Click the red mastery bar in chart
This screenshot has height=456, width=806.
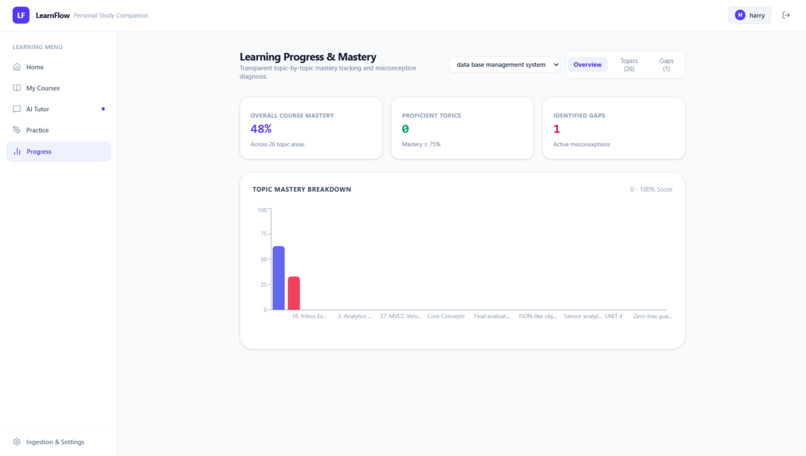click(294, 293)
